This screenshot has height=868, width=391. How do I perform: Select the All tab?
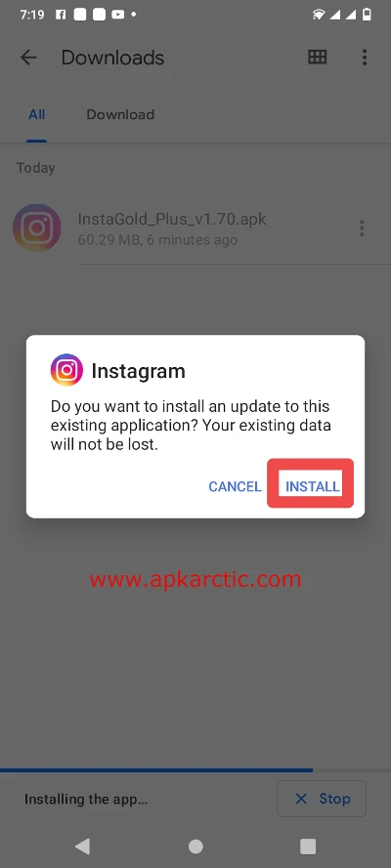pos(36,114)
